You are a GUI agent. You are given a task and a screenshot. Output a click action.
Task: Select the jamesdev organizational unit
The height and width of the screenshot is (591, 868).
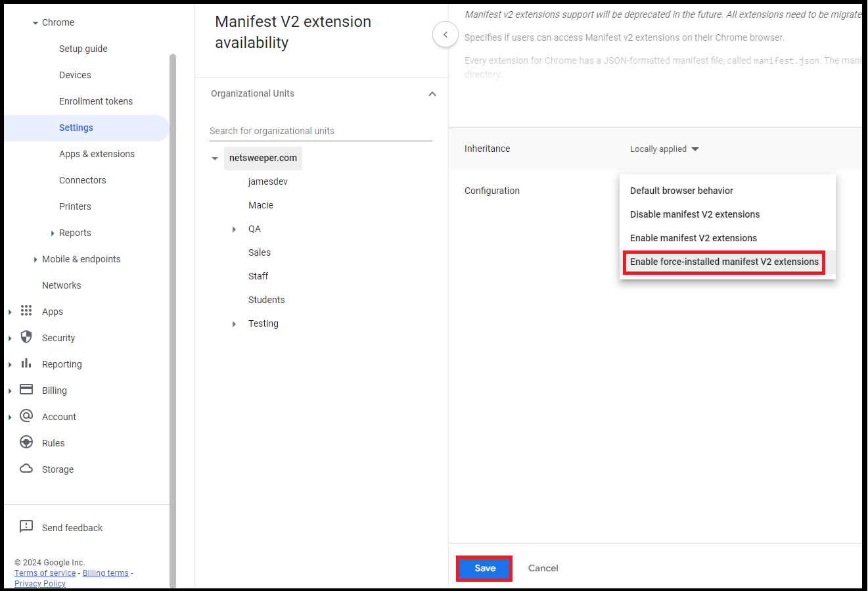point(268,181)
